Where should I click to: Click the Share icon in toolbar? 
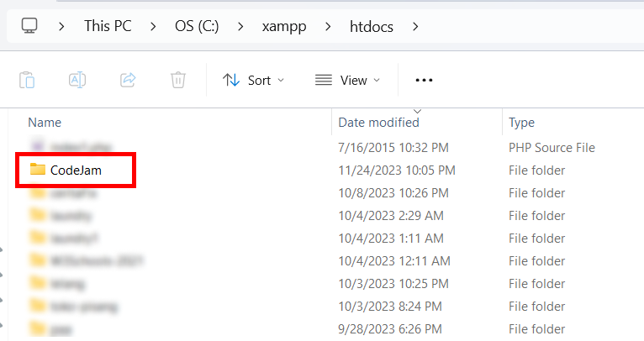(x=128, y=80)
